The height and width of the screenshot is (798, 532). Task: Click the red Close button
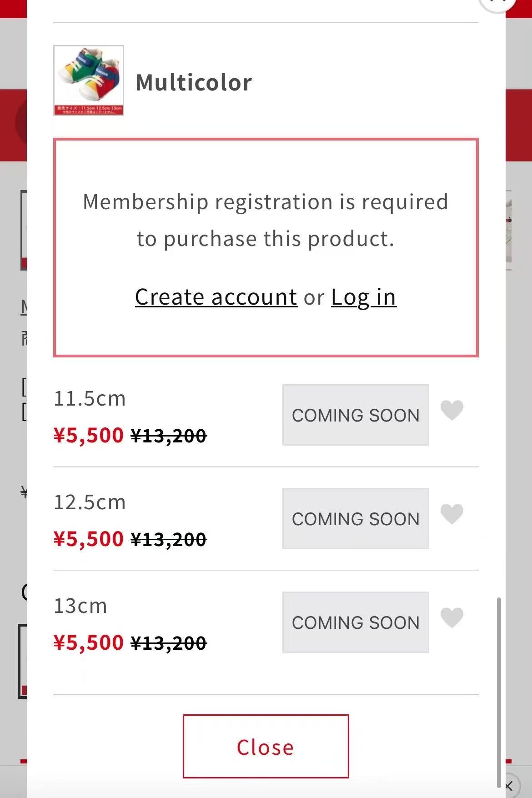point(266,746)
